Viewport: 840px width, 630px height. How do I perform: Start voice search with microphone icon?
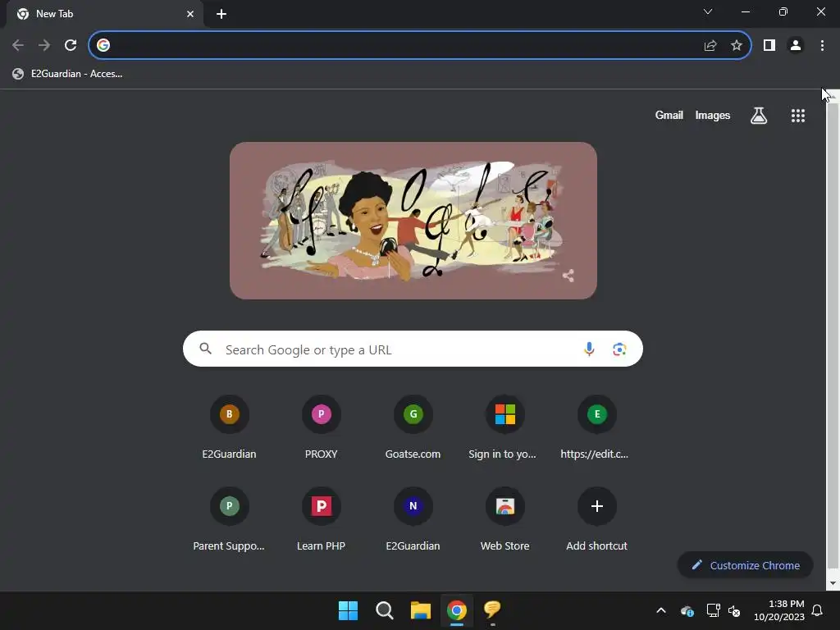[x=589, y=349]
